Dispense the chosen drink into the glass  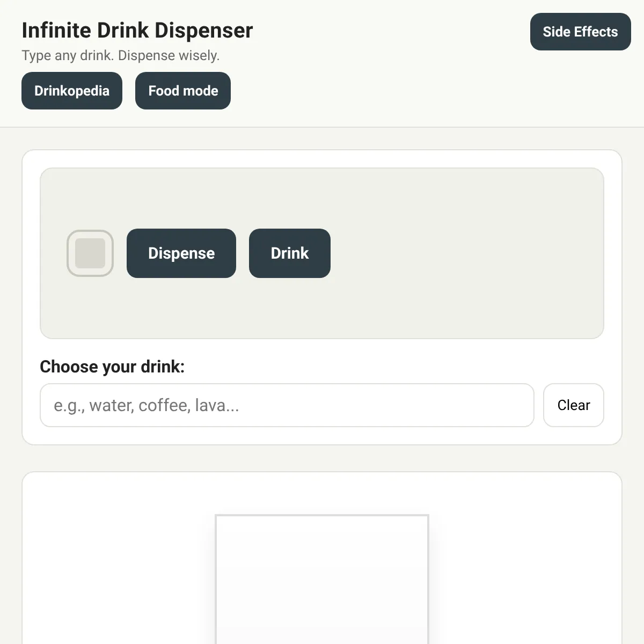pyautogui.click(x=181, y=253)
